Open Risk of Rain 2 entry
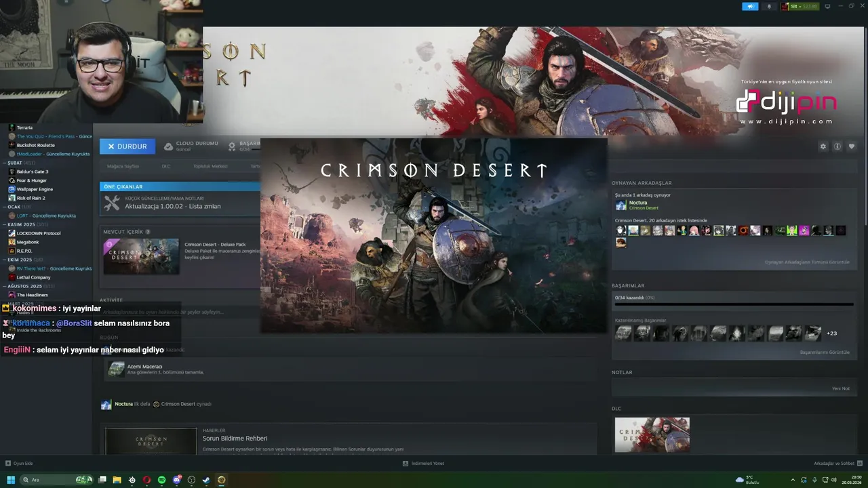 point(31,198)
